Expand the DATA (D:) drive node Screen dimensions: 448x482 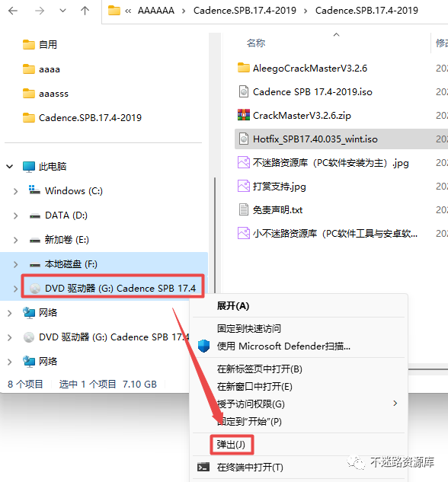16,215
